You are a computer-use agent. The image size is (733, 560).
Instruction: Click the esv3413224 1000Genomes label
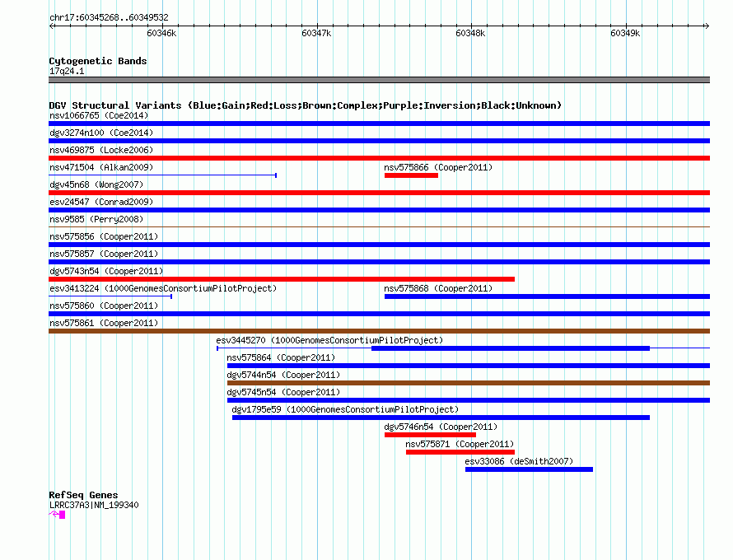(163, 288)
